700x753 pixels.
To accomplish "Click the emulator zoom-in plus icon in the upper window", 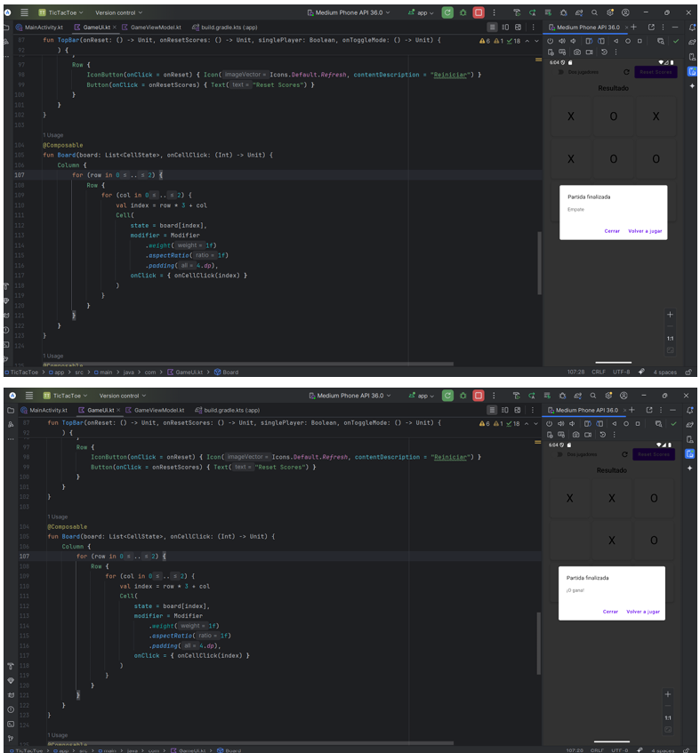I will click(x=670, y=315).
